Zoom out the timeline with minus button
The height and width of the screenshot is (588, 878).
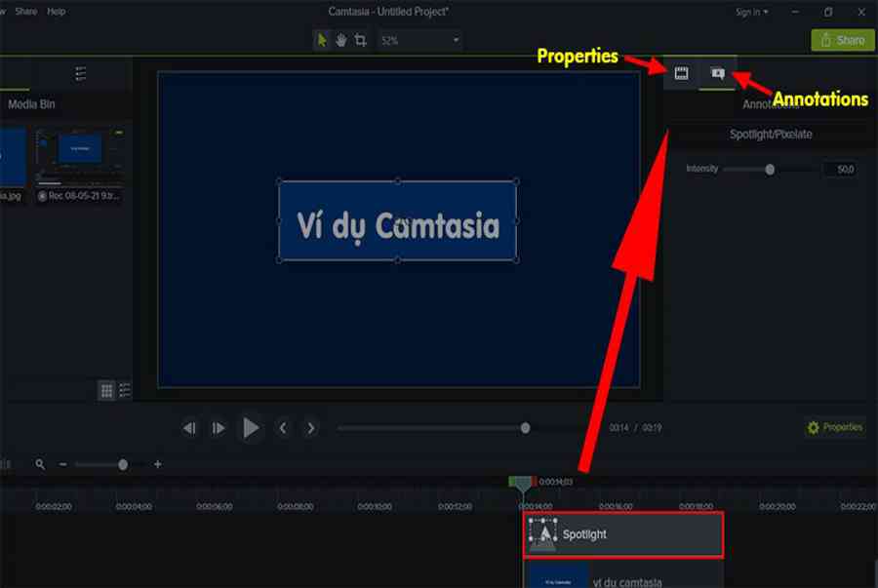click(x=63, y=464)
